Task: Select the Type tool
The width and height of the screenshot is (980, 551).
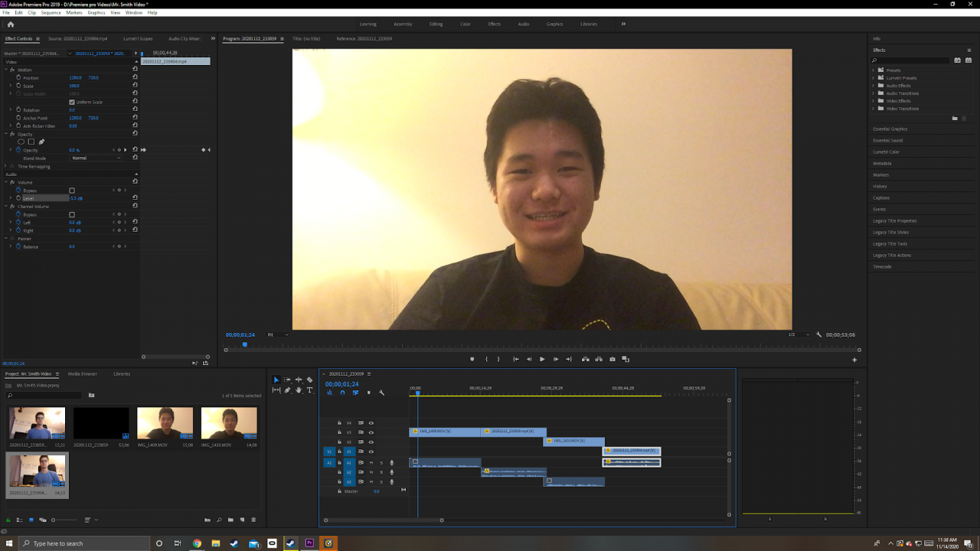Action: [x=309, y=390]
